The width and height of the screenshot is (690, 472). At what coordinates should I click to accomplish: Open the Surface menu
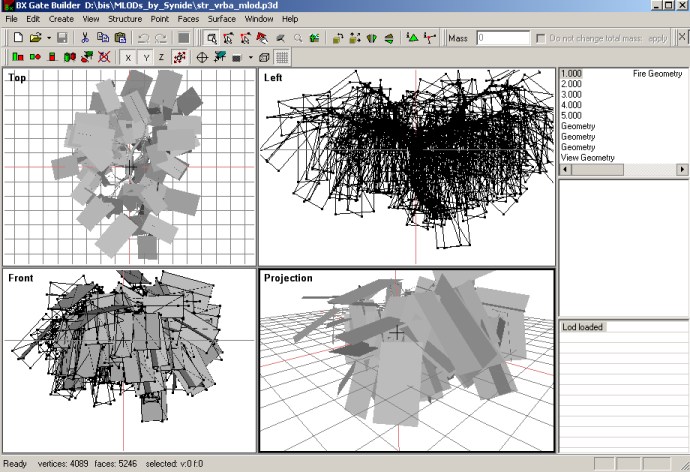click(221, 19)
